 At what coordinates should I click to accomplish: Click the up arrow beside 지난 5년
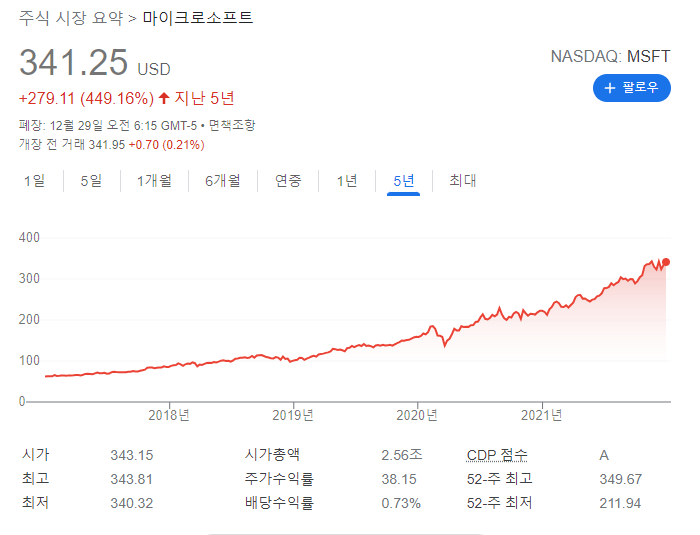pos(164,98)
